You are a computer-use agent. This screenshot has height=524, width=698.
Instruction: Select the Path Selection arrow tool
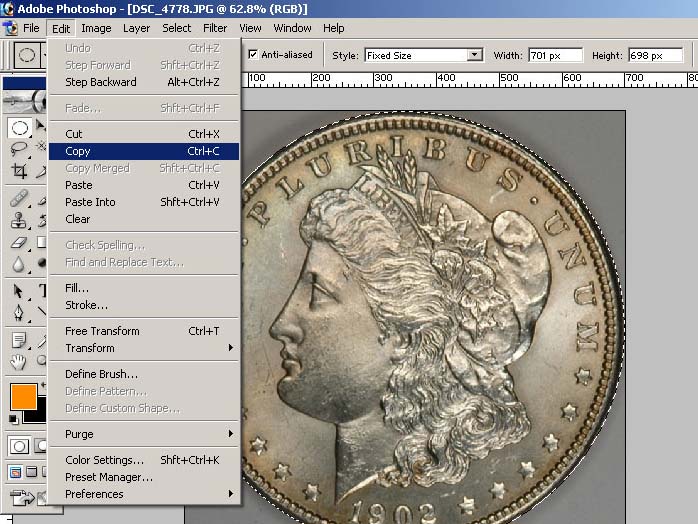click(19, 291)
